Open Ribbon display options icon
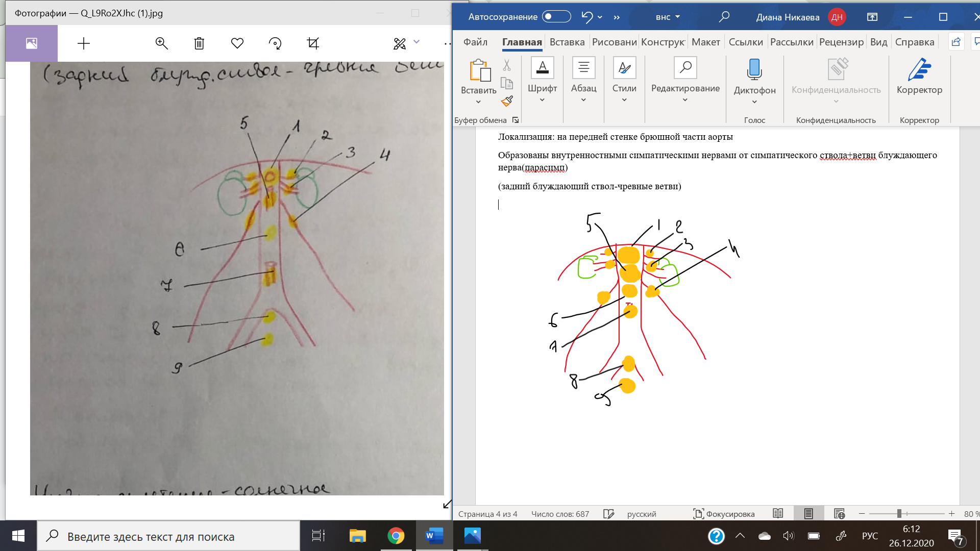 872,17
